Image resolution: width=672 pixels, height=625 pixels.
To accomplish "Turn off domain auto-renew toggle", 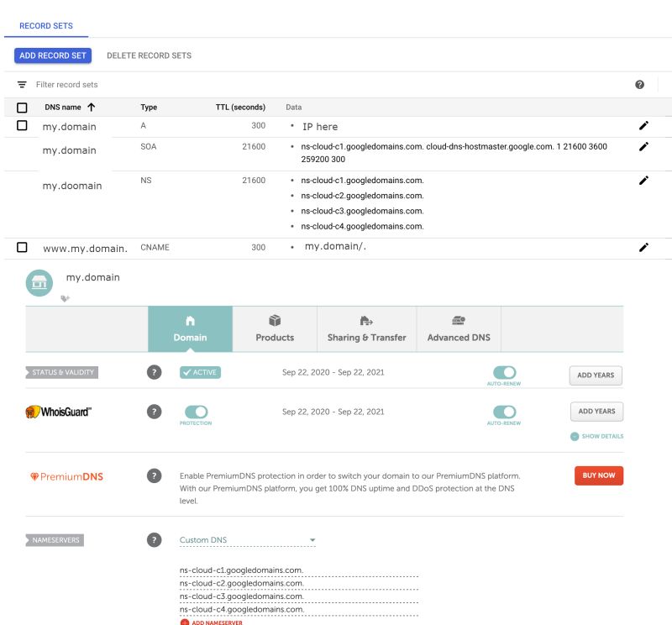I will (505, 372).
